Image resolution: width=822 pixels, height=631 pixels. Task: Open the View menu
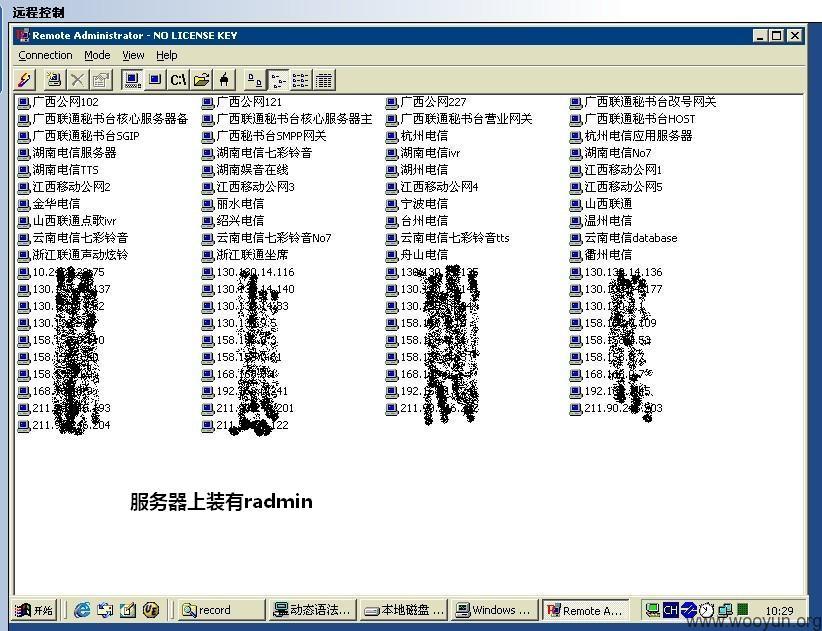133,55
